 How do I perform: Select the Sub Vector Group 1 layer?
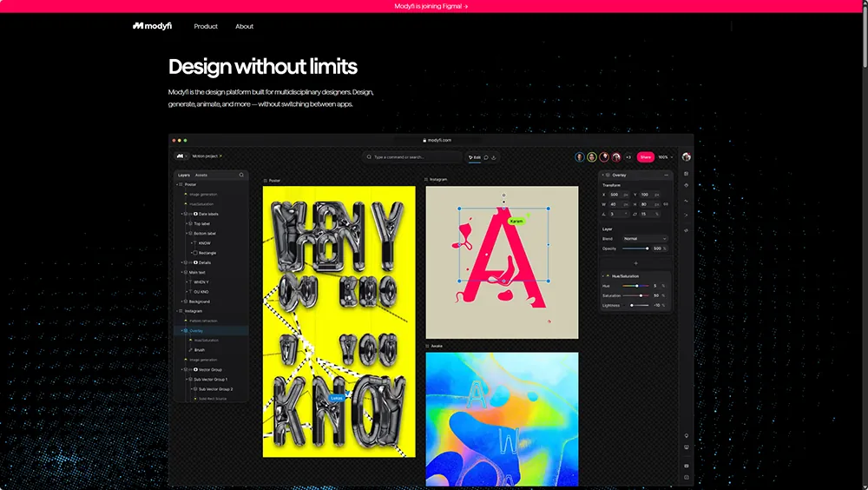pyautogui.click(x=212, y=379)
